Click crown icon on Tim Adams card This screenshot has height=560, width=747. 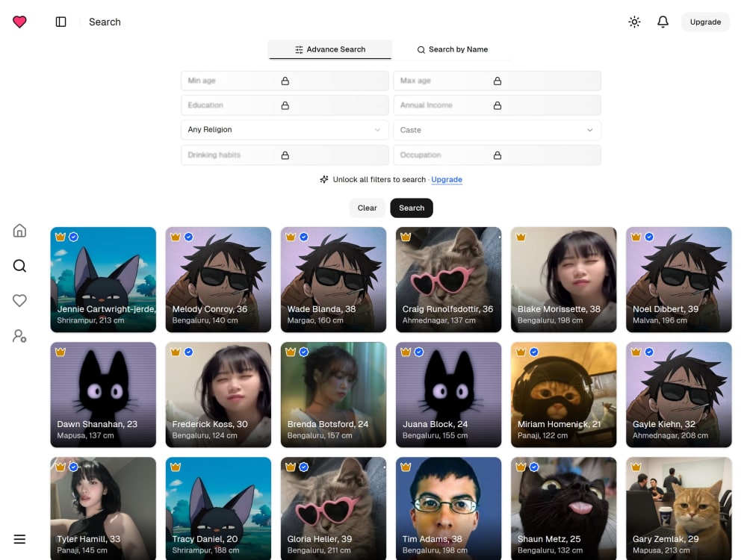coord(406,467)
